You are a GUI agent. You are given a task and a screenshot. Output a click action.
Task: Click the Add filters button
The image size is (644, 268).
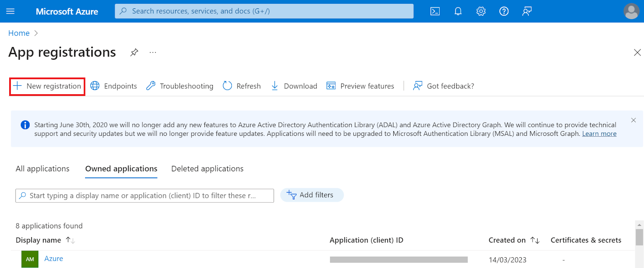click(x=312, y=195)
